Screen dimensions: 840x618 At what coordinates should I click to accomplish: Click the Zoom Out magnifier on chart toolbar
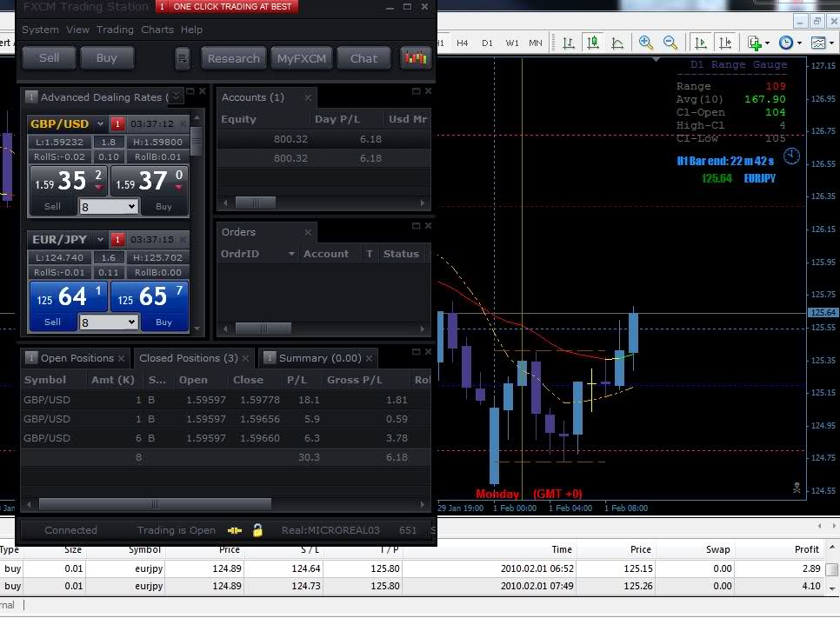coord(670,43)
